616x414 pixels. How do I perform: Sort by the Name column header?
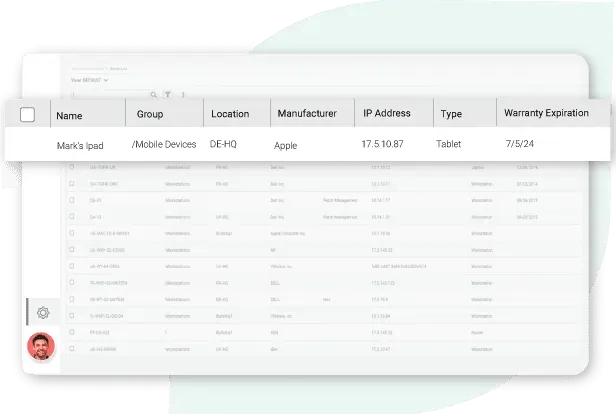point(69,115)
